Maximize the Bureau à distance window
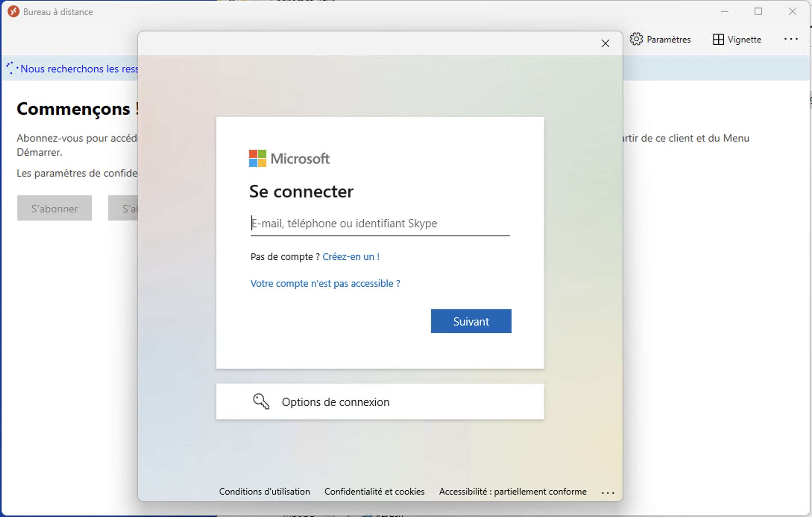 758,12
